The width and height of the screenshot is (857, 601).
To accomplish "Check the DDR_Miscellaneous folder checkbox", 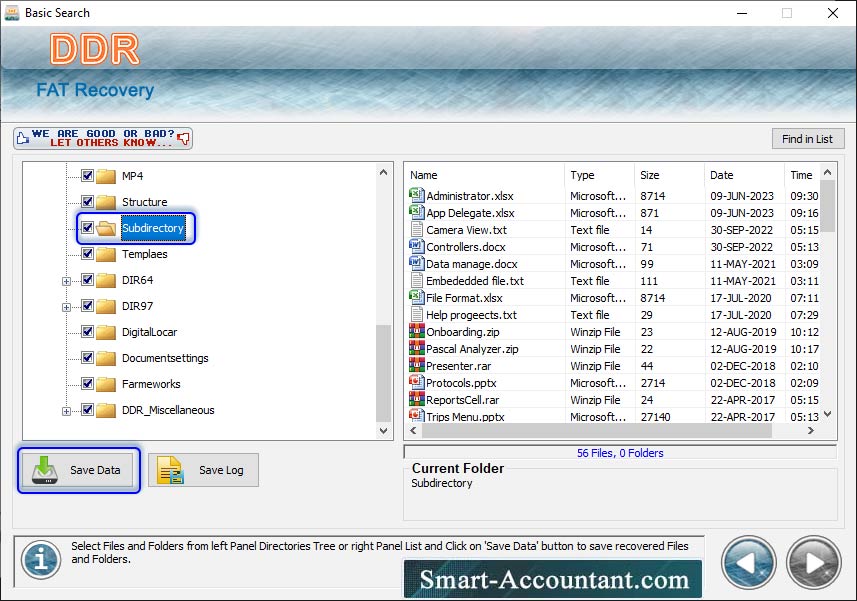I will 87,409.
